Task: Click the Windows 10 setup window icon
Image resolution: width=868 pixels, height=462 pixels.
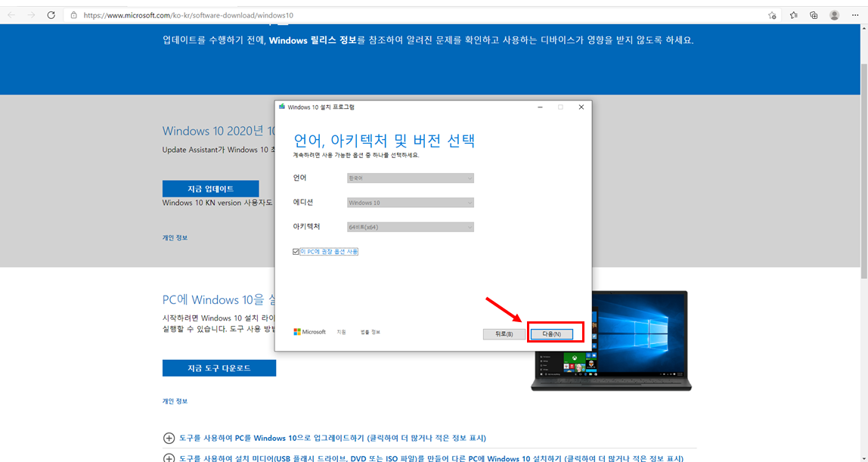Action: click(x=282, y=107)
